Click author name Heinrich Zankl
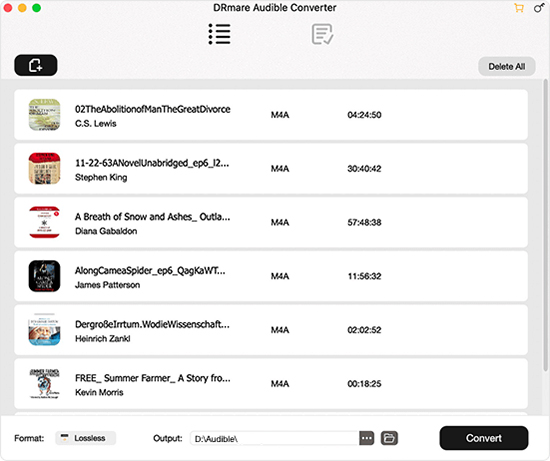 102,339
